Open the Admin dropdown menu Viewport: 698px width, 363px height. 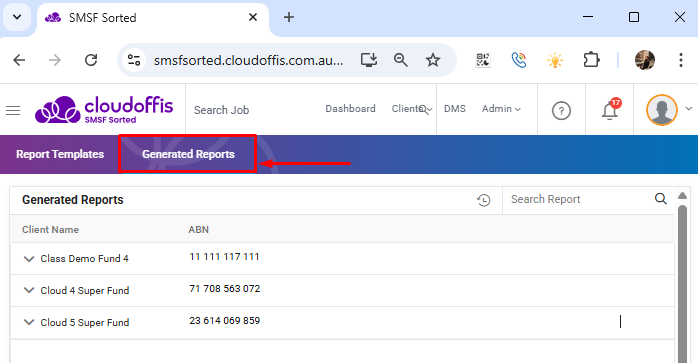coord(501,109)
